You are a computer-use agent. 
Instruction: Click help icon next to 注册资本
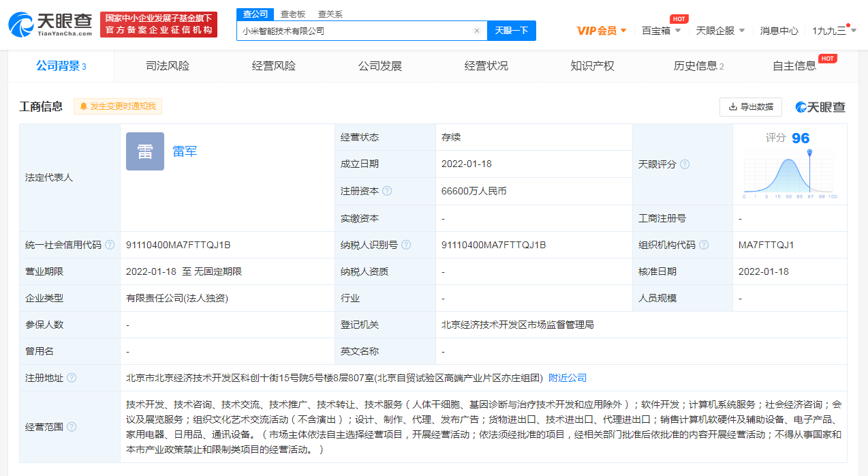[387, 192]
